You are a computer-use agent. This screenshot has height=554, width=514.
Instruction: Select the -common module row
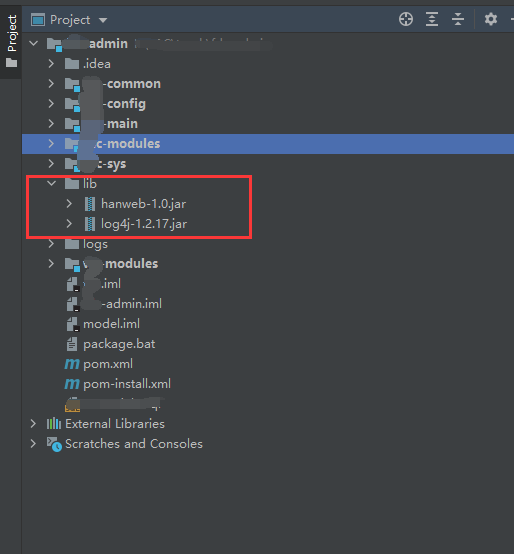pyautogui.click(x=268, y=84)
